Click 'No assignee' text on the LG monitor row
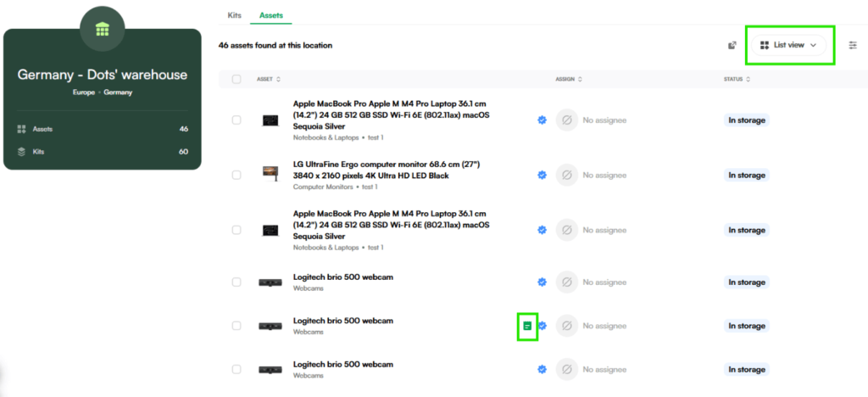 click(604, 175)
